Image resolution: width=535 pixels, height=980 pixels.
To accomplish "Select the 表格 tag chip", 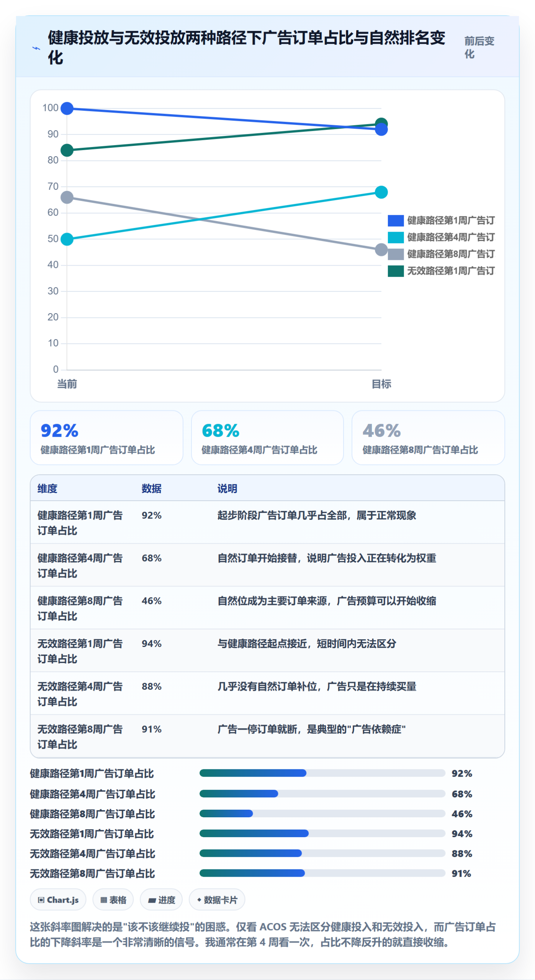I will click(113, 900).
